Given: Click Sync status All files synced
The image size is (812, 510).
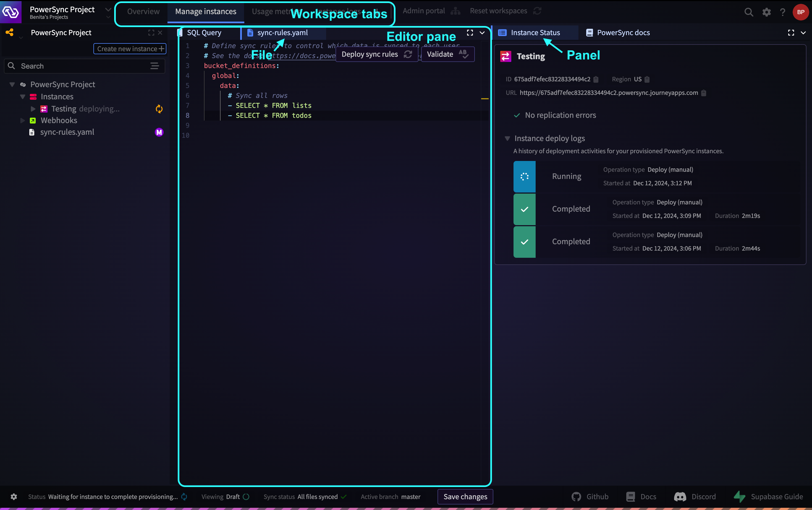Looking at the screenshot, I should click(305, 496).
